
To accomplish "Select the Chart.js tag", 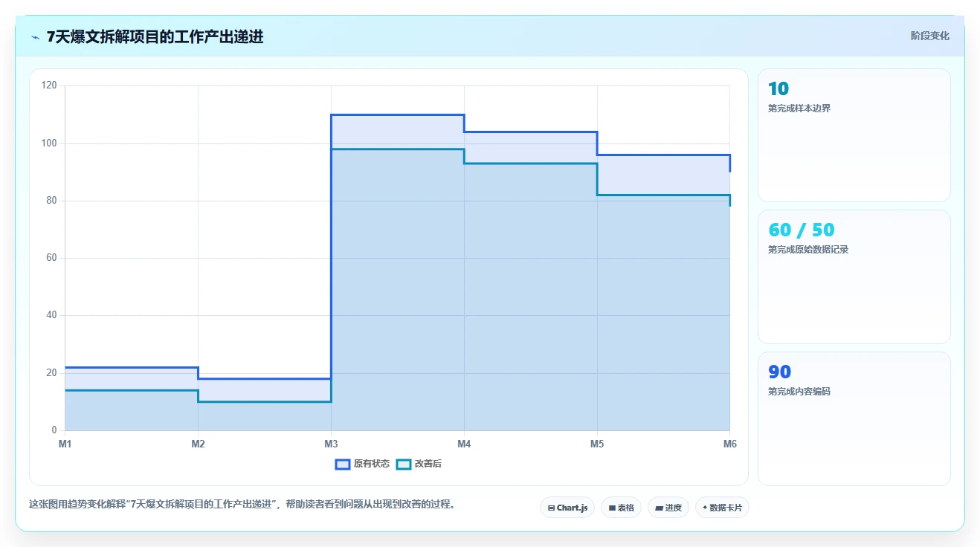I will coord(567,508).
